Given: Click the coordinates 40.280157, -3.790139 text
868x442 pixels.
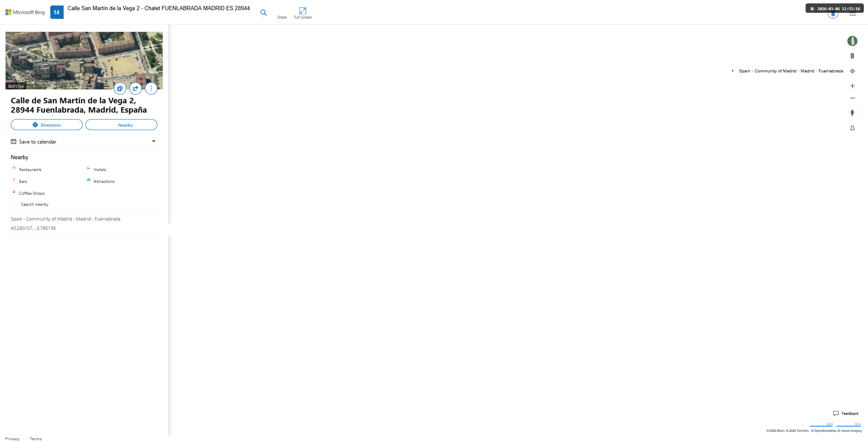Looking at the screenshot, I should [x=33, y=228].
